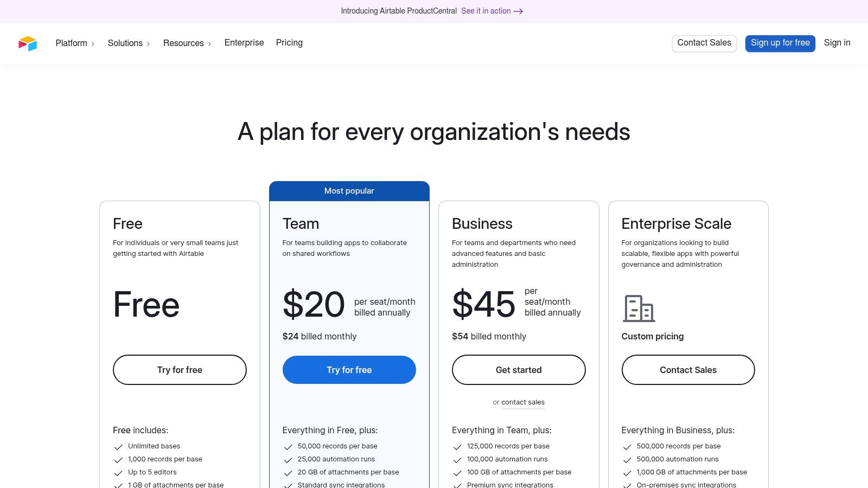Click checkmark beside Unlimited bases
Screen dimensions: 868x488
(118, 447)
